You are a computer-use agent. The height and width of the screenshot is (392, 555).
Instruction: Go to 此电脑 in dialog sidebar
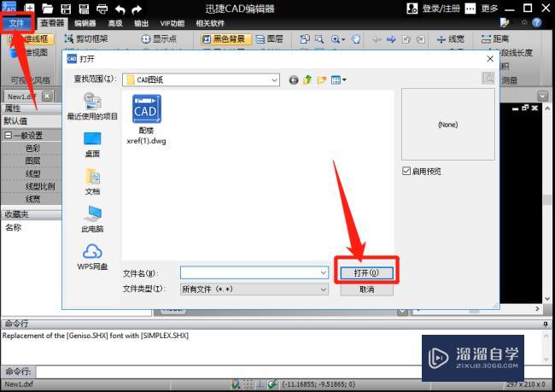[x=92, y=219]
